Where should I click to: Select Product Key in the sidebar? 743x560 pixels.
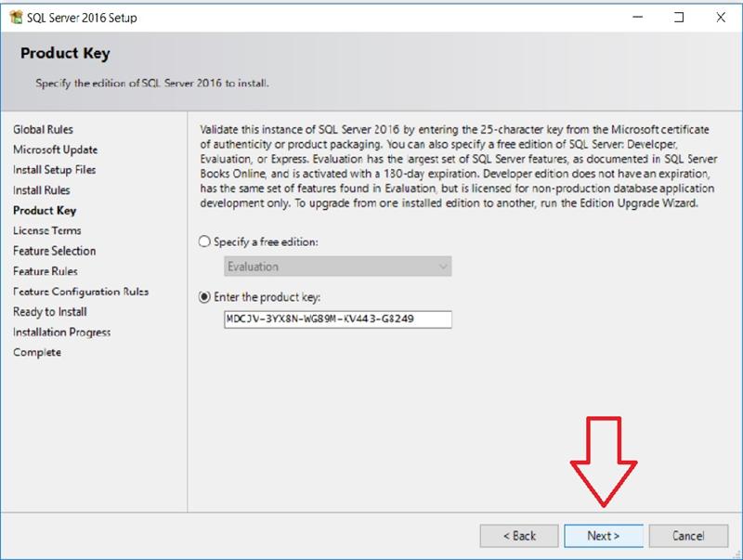(45, 211)
